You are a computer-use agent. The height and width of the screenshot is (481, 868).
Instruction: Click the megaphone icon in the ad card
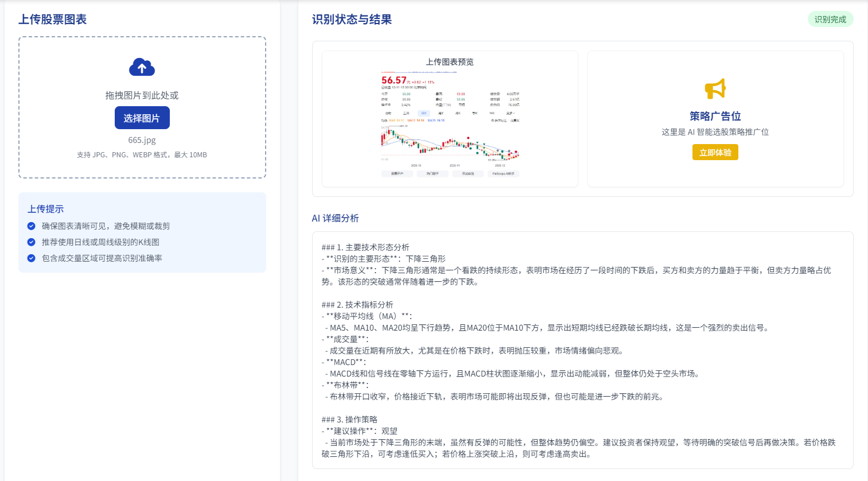(x=715, y=89)
